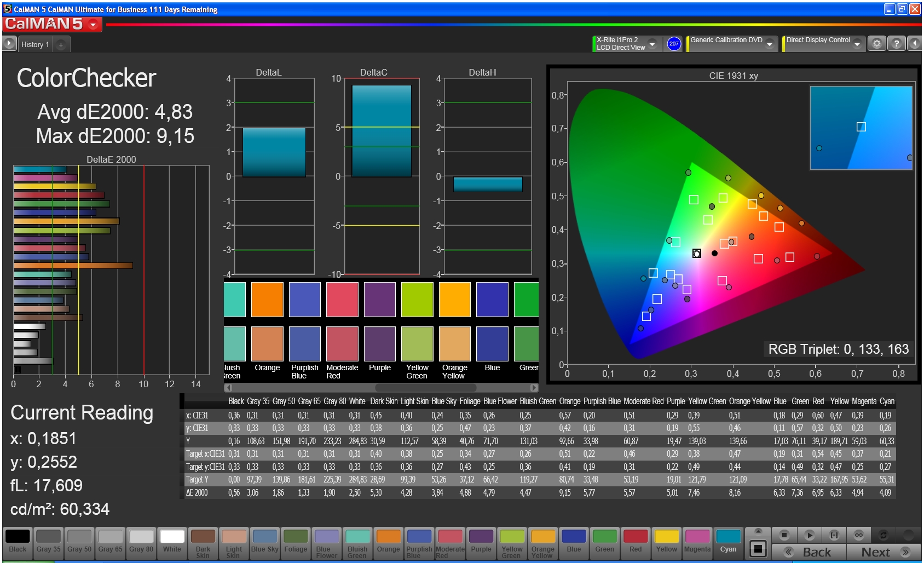Collapse the right panel arrow icon
The height and width of the screenshot is (563, 924).
pyautogui.click(x=914, y=44)
